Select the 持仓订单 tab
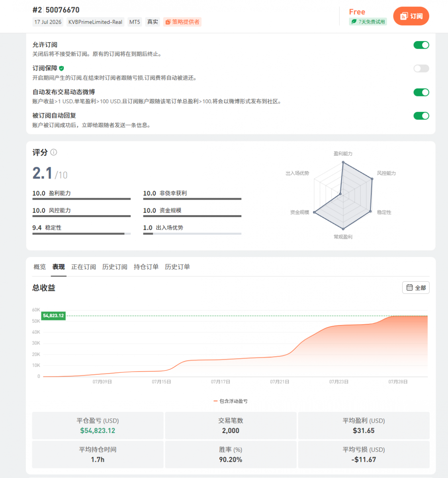448x478 pixels. pyautogui.click(x=146, y=267)
